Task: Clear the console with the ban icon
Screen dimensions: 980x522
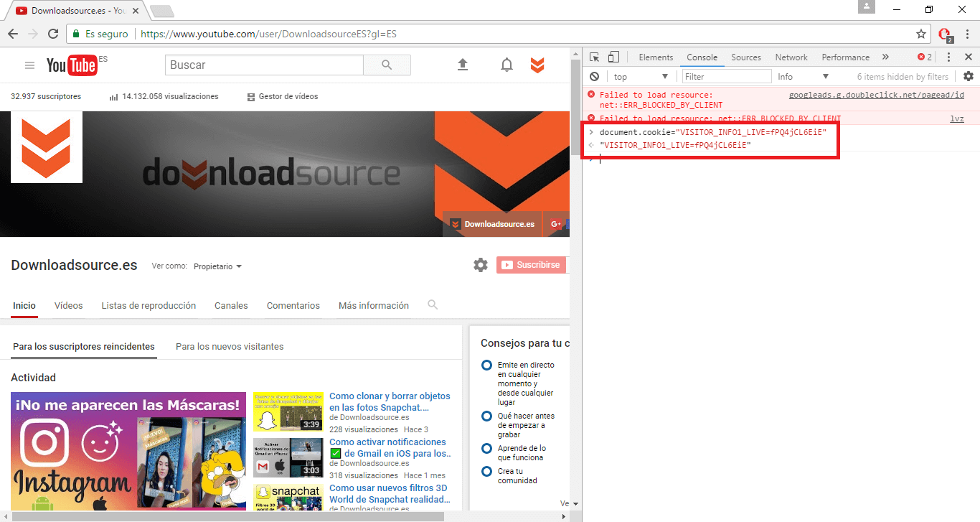Action: 594,76
